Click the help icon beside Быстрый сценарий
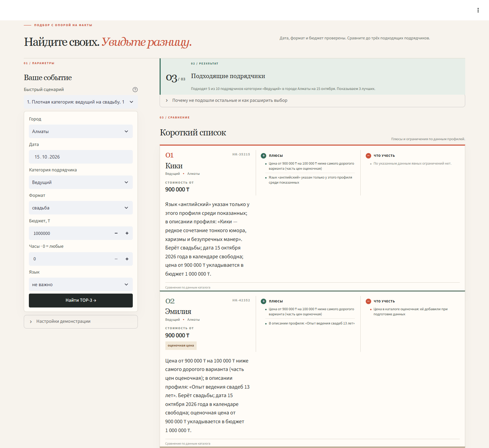 point(135,90)
